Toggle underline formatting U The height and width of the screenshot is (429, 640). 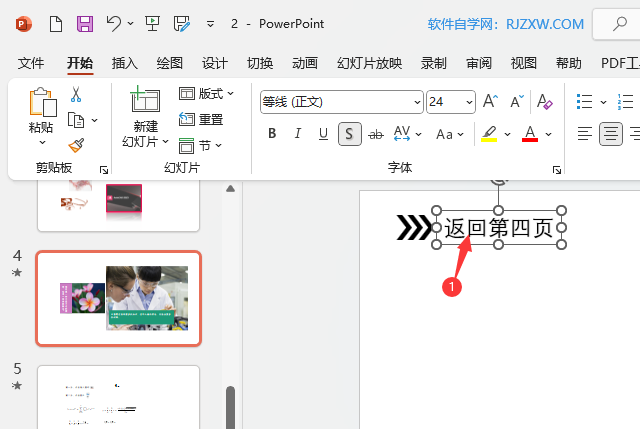tap(323, 133)
